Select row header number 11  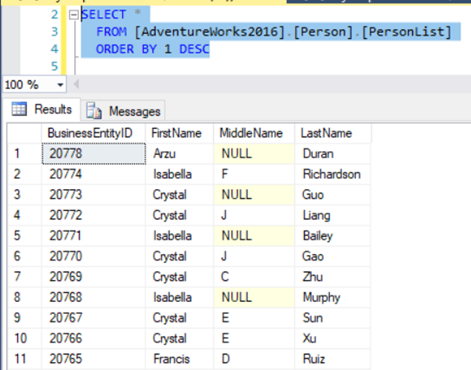[x=25, y=359]
